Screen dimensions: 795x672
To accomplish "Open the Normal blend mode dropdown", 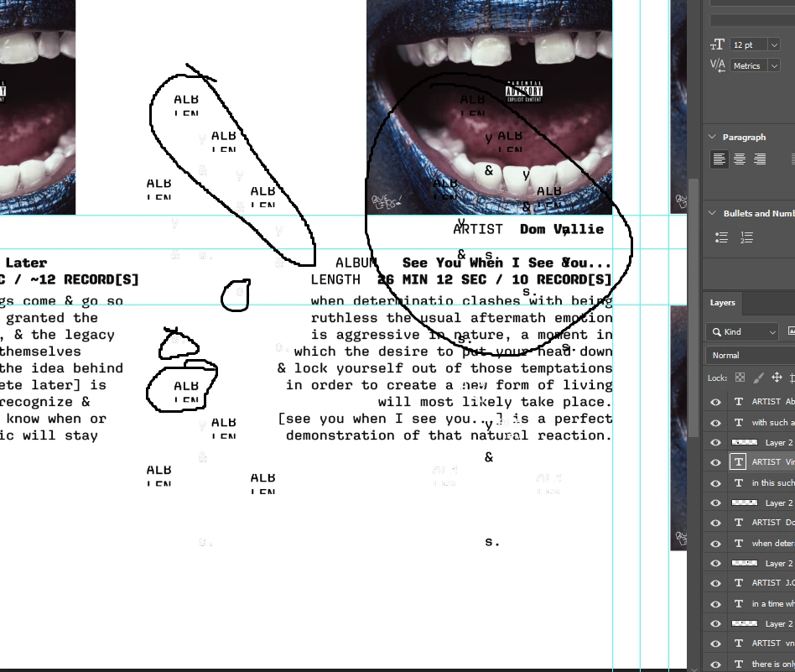I will [x=750, y=355].
